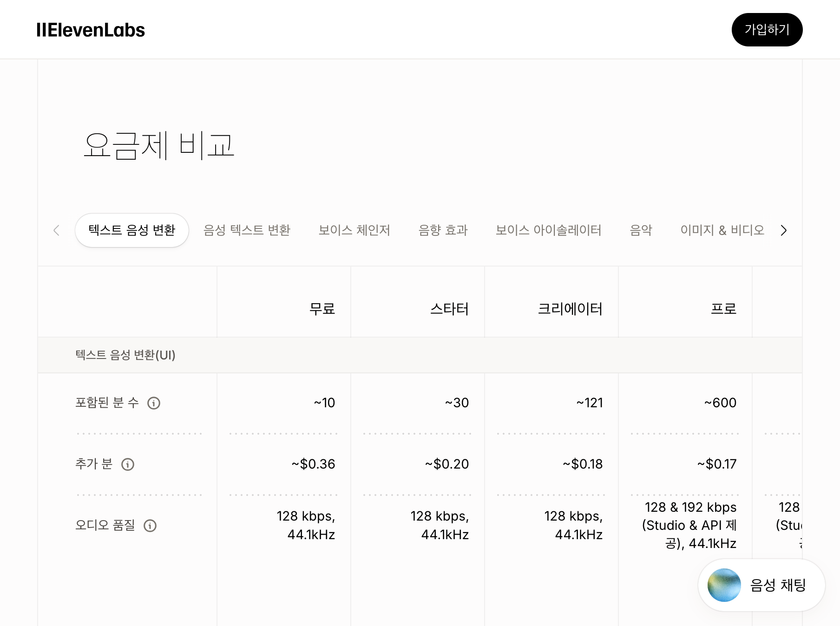
Task: Click 크리에이터 plan's 128 kbps audio quality
Action: (x=573, y=525)
